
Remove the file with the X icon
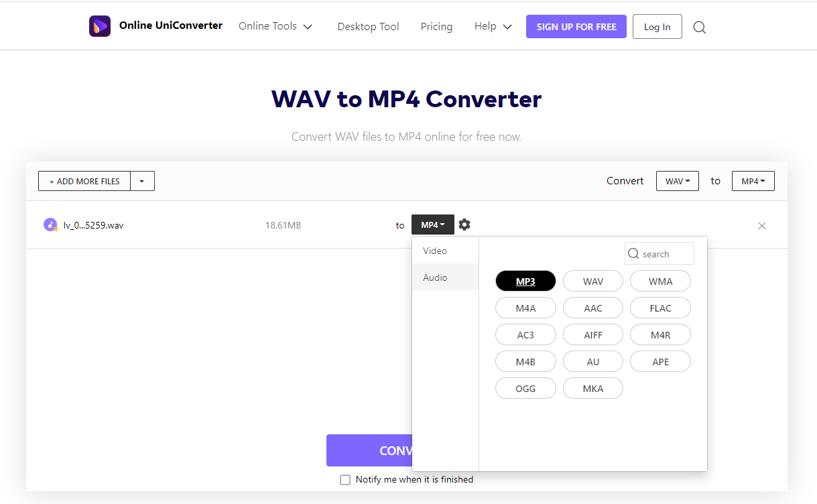(761, 226)
